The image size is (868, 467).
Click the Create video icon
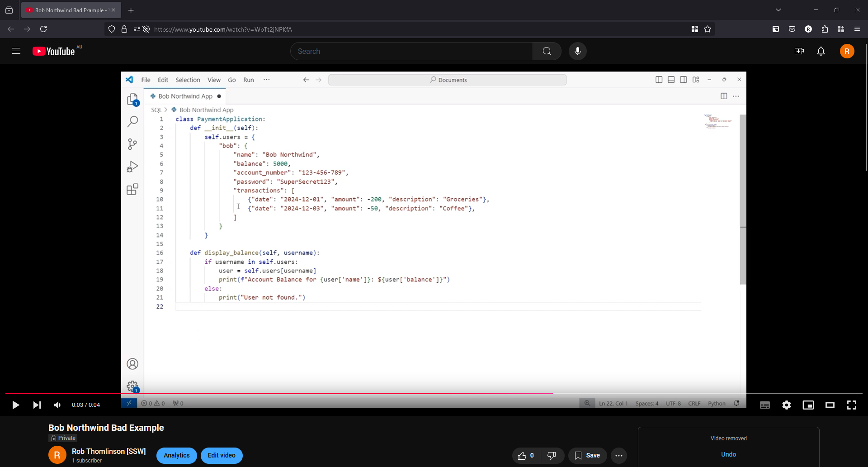pyautogui.click(x=799, y=51)
